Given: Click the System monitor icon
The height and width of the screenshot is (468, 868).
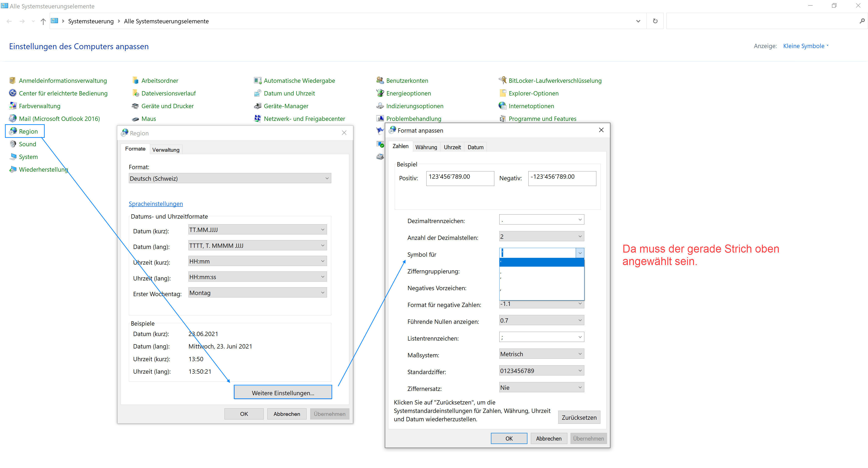Looking at the screenshot, I should pyautogui.click(x=12, y=157).
